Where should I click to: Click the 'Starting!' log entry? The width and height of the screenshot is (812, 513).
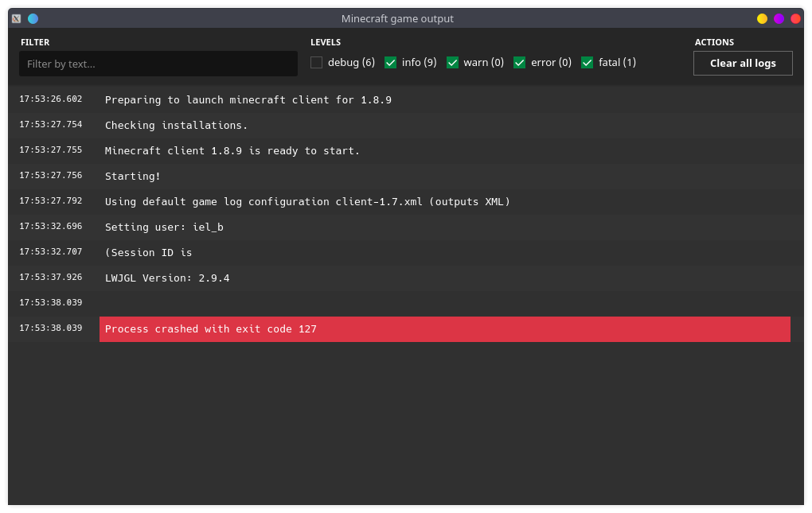(x=133, y=177)
